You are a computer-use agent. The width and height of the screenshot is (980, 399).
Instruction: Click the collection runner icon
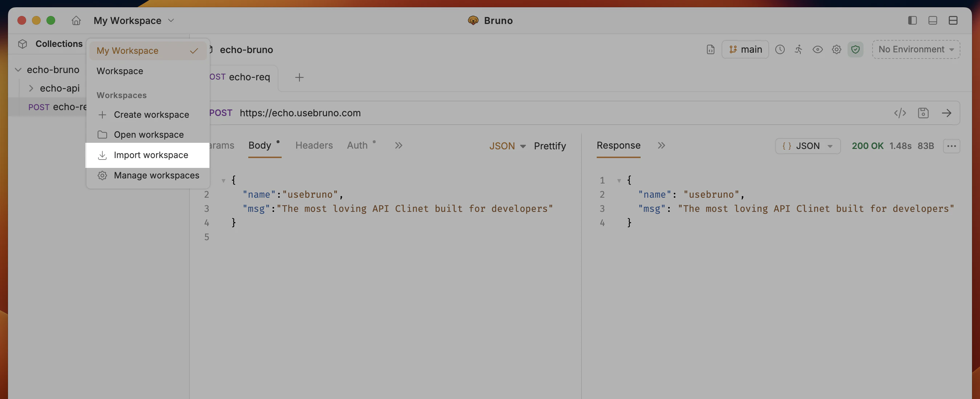tap(799, 49)
